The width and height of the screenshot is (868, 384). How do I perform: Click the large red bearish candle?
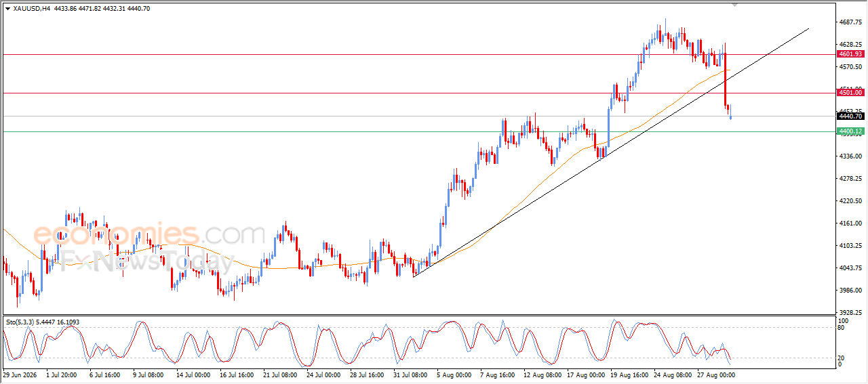click(x=726, y=80)
